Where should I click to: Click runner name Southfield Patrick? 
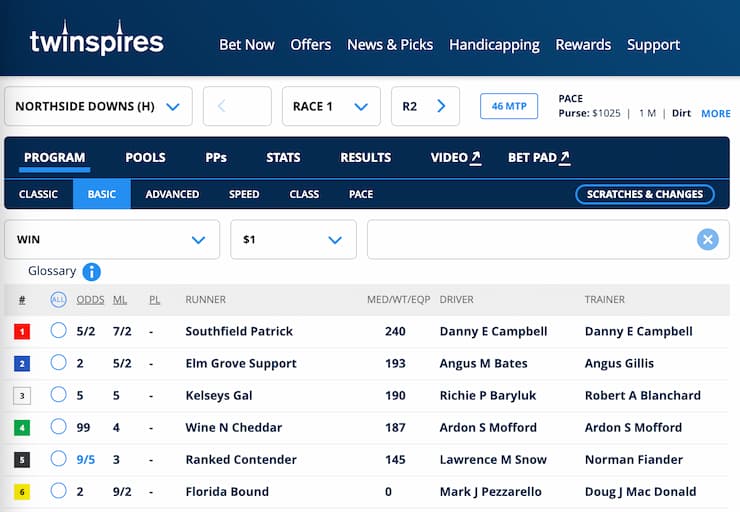pyautogui.click(x=239, y=331)
